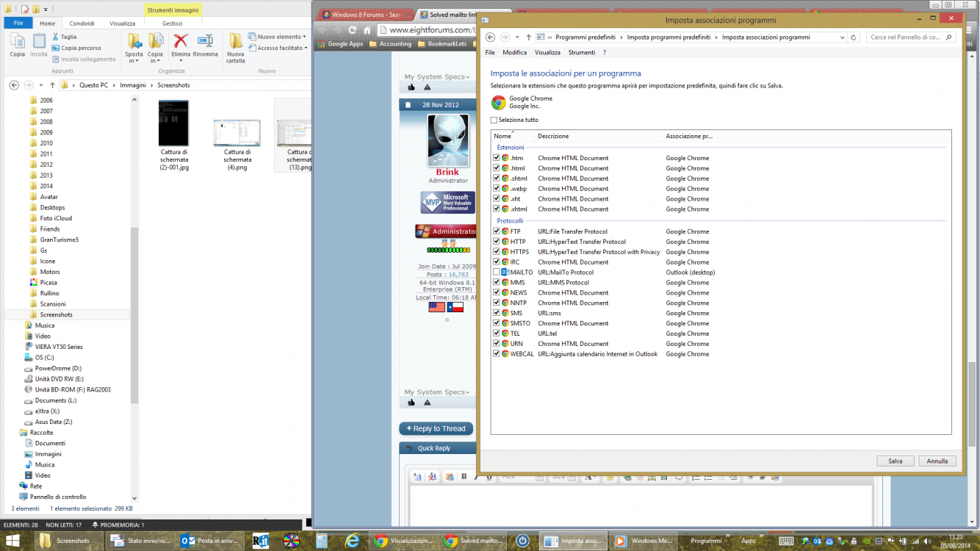Open the Windows Media taskbar item
This screenshot has height=551, width=980.
pos(644,541)
